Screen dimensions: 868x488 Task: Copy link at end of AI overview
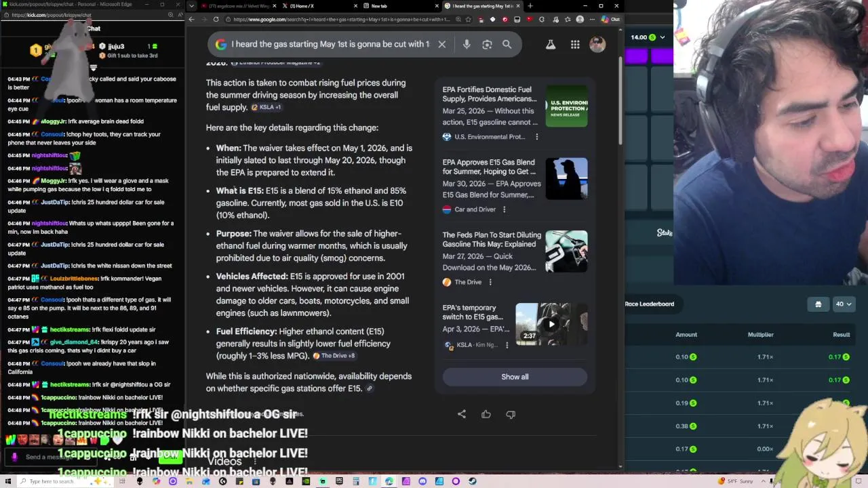coord(370,388)
